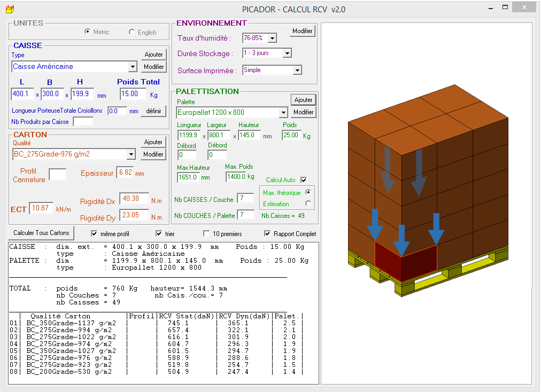Click result row 06 BC_275Grade-976 g/m2

156,358
